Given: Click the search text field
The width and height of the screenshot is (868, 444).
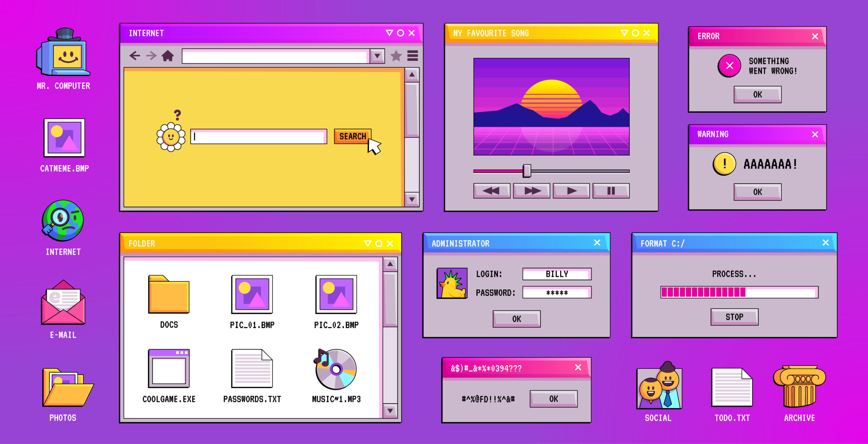Looking at the screenshot, I should [x=259, y=136].
